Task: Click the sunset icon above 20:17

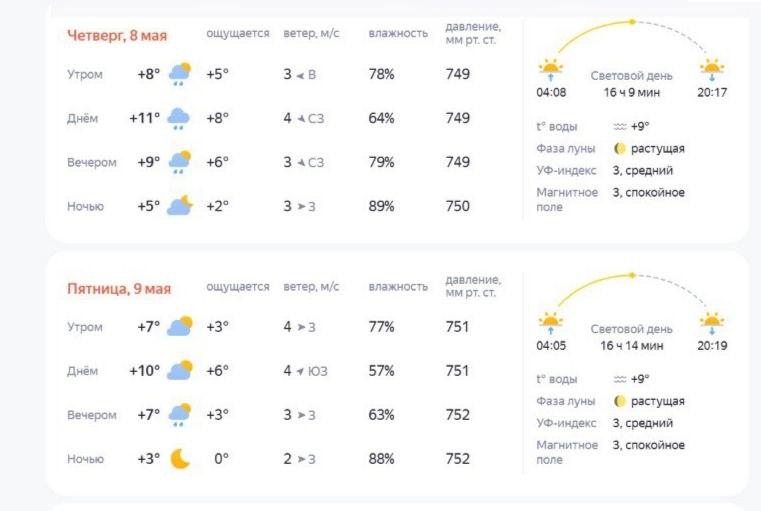Action: (712, 69)
